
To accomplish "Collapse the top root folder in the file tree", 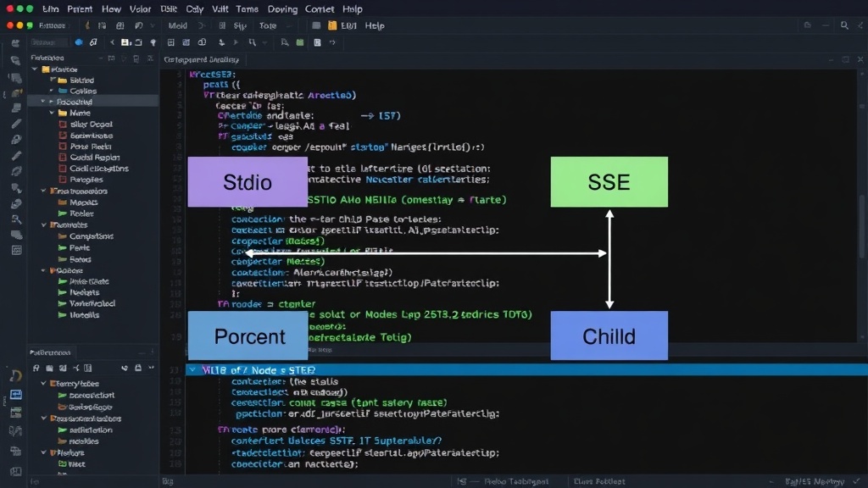I will pos(35,69).
